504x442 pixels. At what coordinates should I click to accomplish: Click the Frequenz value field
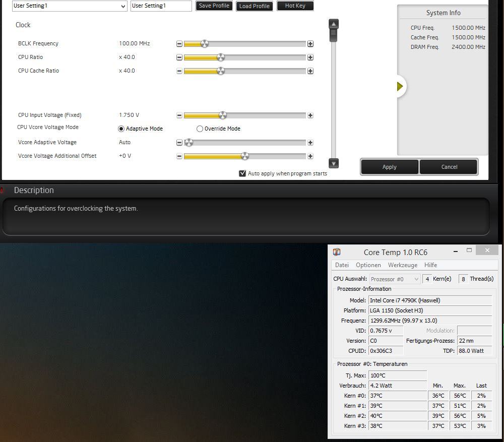click(x=430, y=321)
